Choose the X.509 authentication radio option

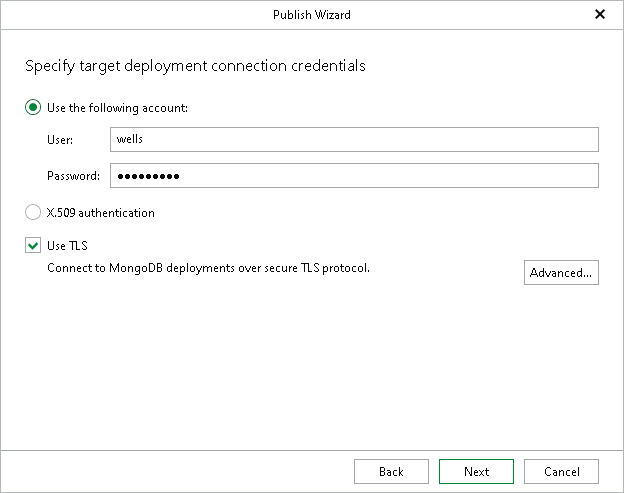33,213
